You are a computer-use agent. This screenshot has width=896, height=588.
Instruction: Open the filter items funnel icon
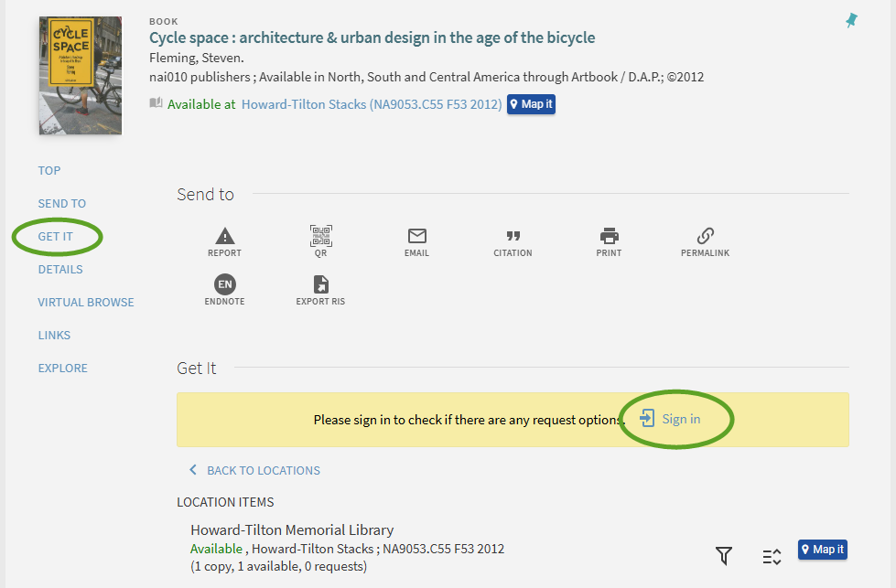(724, 555)
